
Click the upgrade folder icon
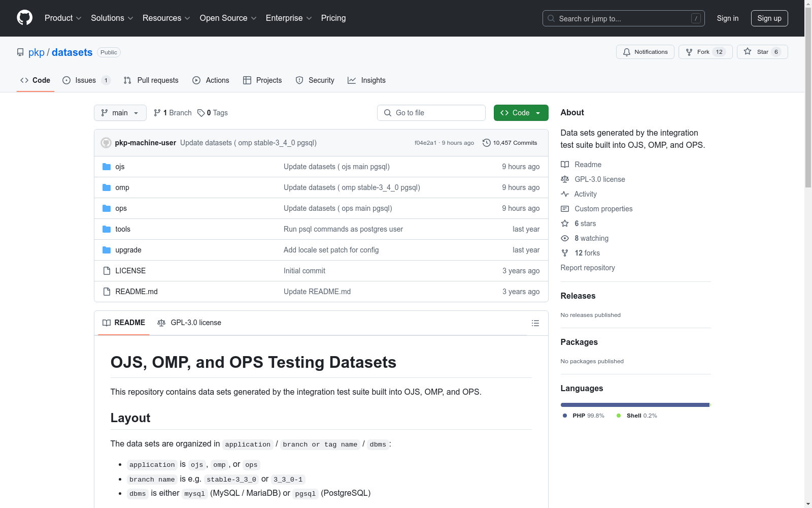pyautogui.click(x=107, y=250)
